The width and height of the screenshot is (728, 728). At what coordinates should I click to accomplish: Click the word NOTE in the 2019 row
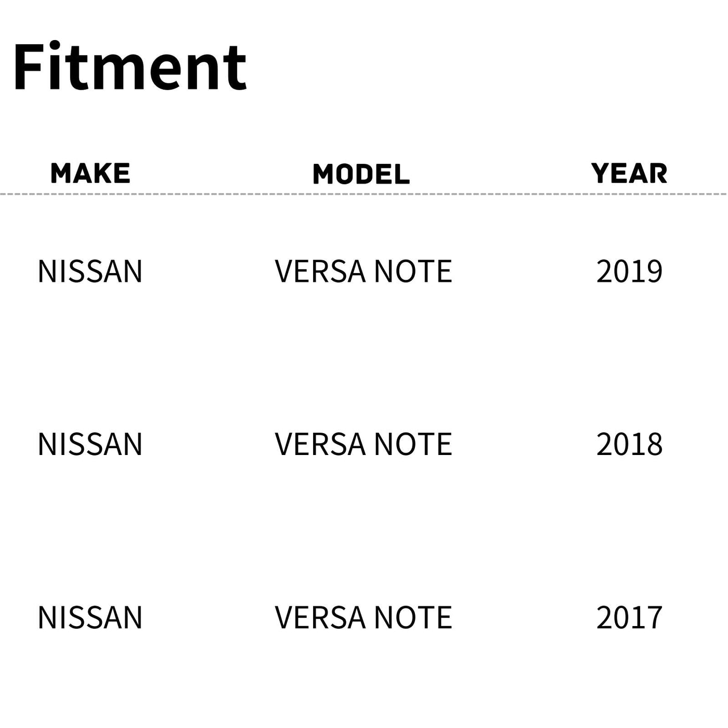click(x=413, y=271)
